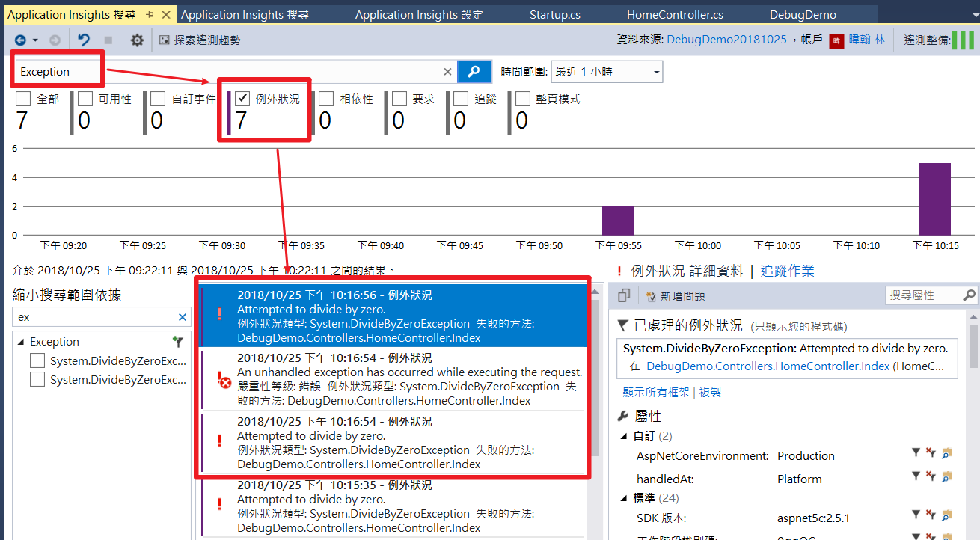
Task: Filter by handledAt Platform funnel icon
Action: [916, 476]
